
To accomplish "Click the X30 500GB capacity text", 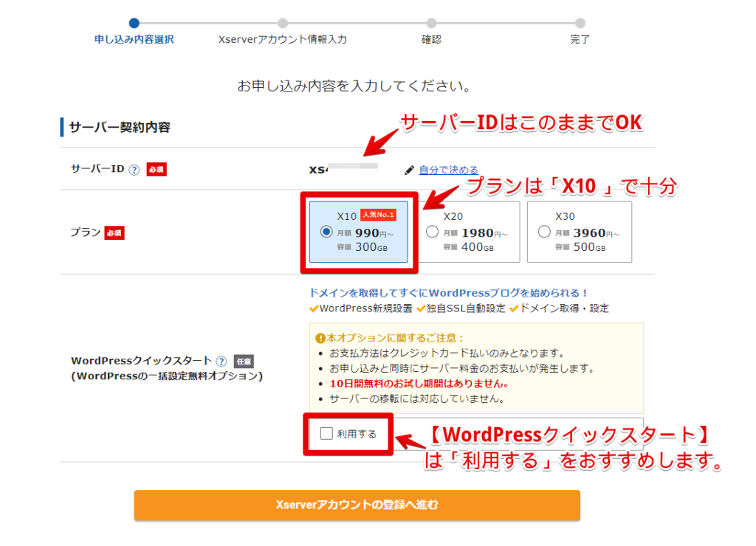I will [580, 247].
